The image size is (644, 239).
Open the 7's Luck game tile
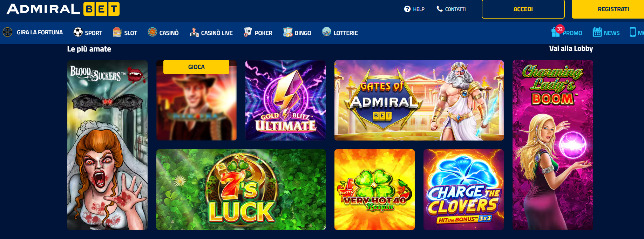coord(241,190)
